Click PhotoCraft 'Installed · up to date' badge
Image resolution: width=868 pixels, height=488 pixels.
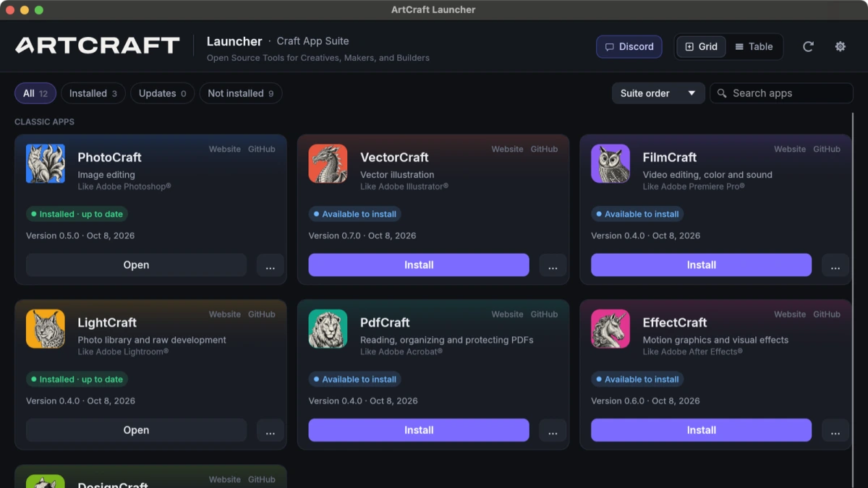77,214
